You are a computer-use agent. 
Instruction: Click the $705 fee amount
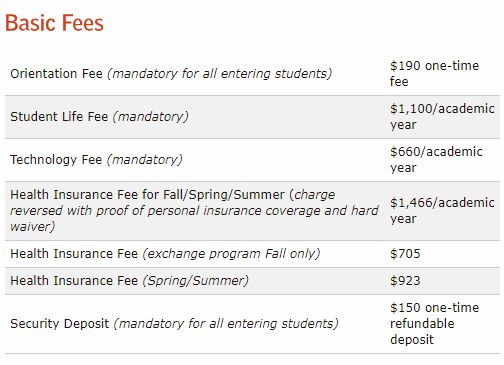(x=405, y=254)
